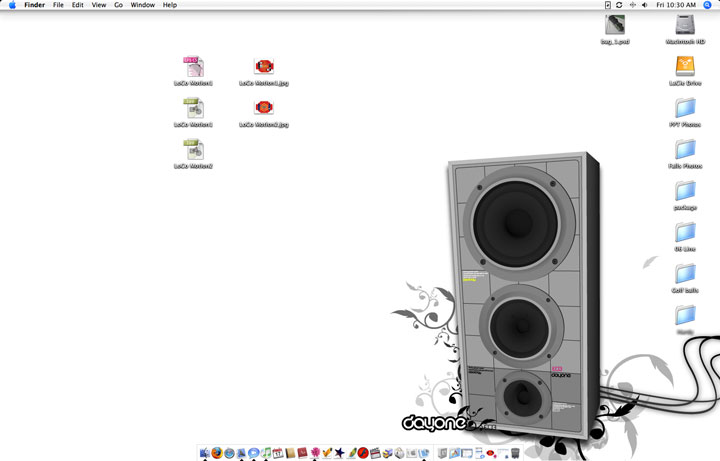Launch Flash red circle Dock icon

pos(363,453)
